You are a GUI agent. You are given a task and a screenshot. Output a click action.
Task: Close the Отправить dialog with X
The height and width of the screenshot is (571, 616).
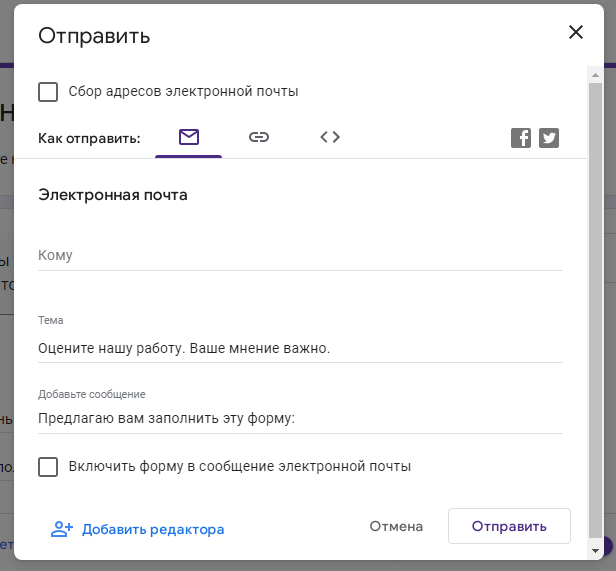pyautogui.click(x=576, y=32)
